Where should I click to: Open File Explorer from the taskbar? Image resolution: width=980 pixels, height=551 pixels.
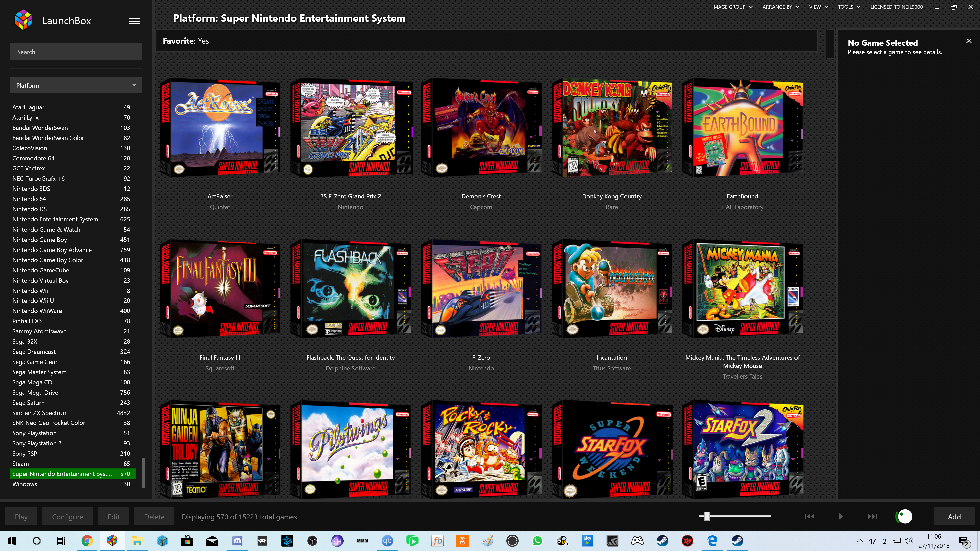(x=137, y=541)
